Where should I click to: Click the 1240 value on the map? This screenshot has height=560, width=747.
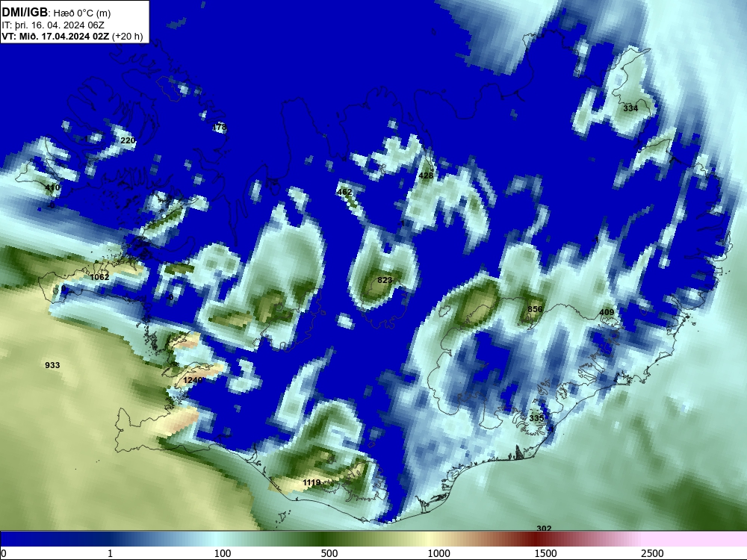tap(193, 379)
